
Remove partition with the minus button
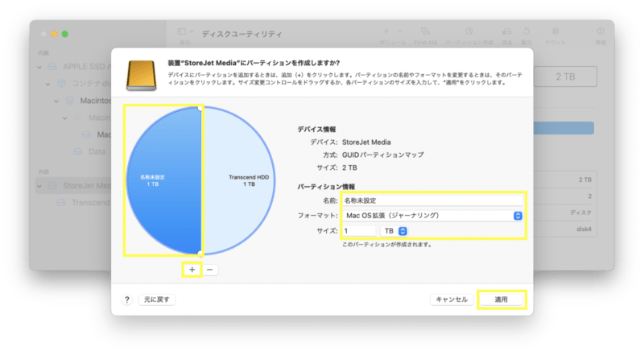[x=210, y=270]
